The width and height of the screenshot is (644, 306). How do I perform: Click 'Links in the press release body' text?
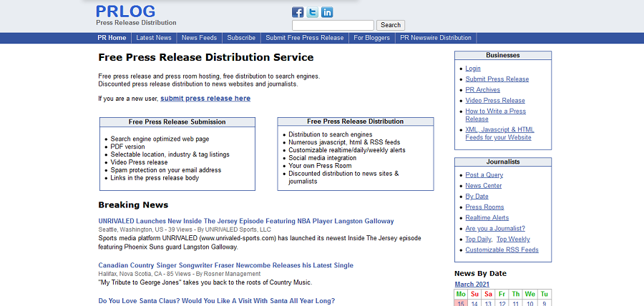click(155, 178)
